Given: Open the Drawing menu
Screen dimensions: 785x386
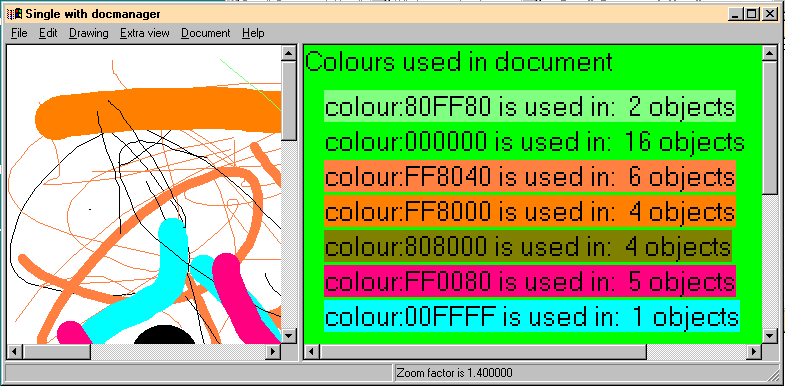Looking at the screenshot, I should tap(89, 33).
